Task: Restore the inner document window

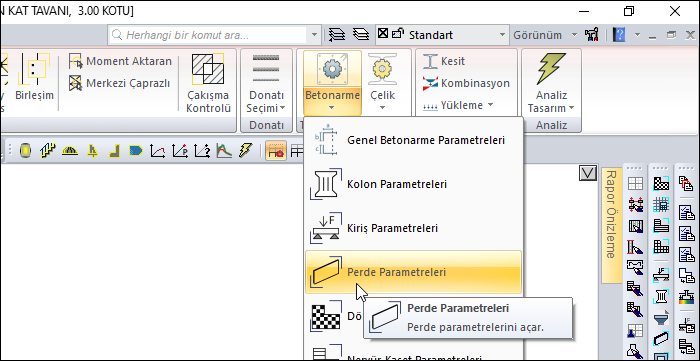Action: tap(671, 35)
